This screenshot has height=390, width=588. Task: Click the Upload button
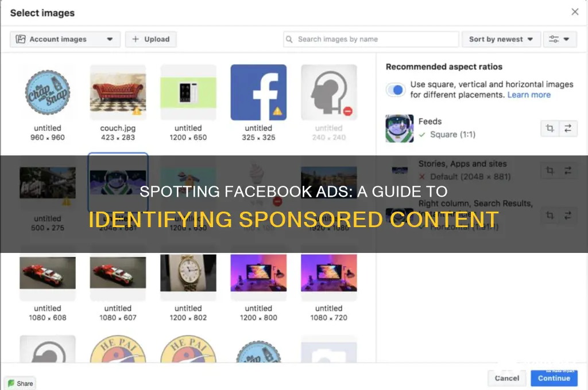151,40
